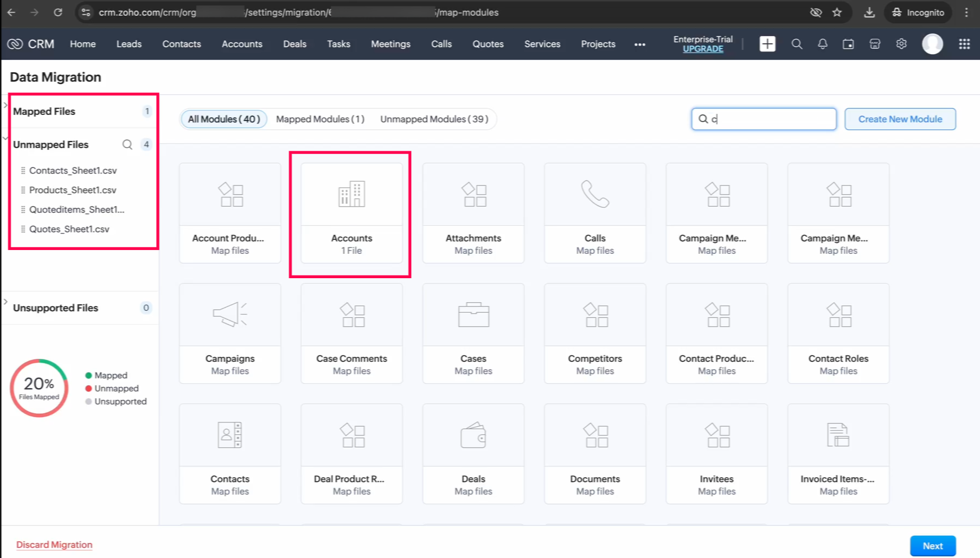Click the Create New Module button

[x=900, y=119]
